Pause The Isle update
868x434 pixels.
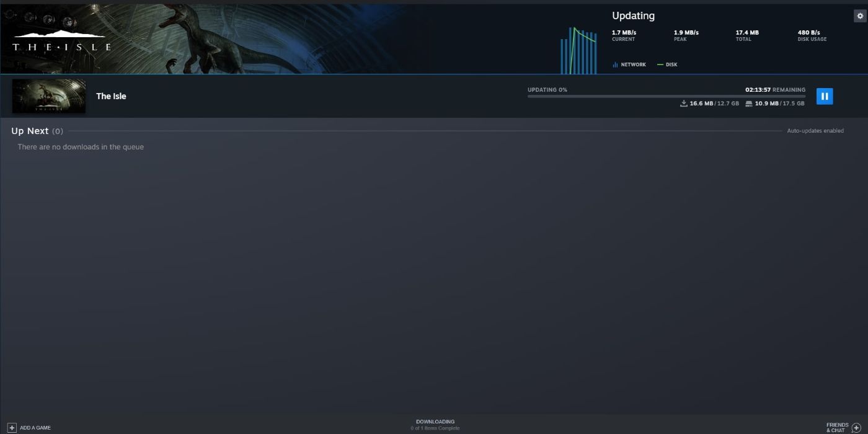[824, 96]
